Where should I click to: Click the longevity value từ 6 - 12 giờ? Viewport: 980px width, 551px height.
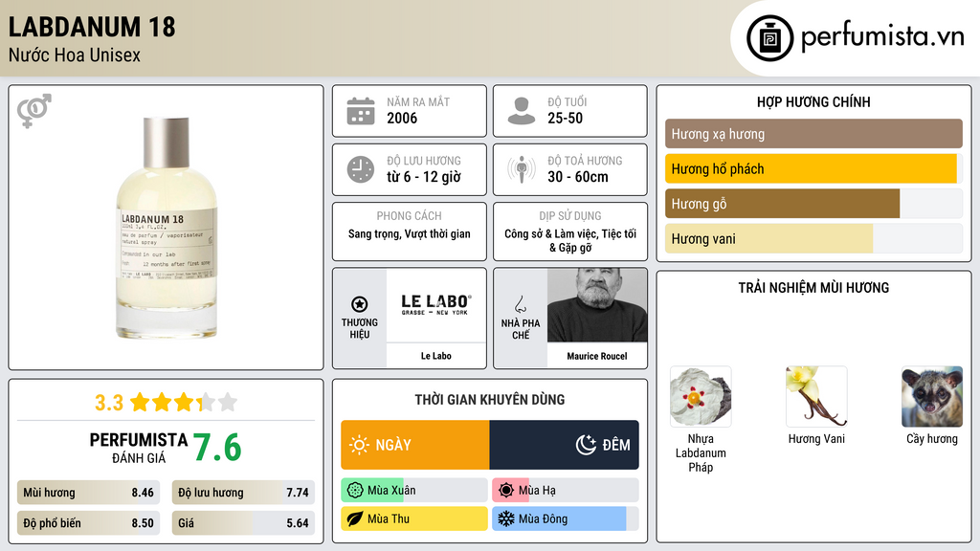click(x=424, y=177)
